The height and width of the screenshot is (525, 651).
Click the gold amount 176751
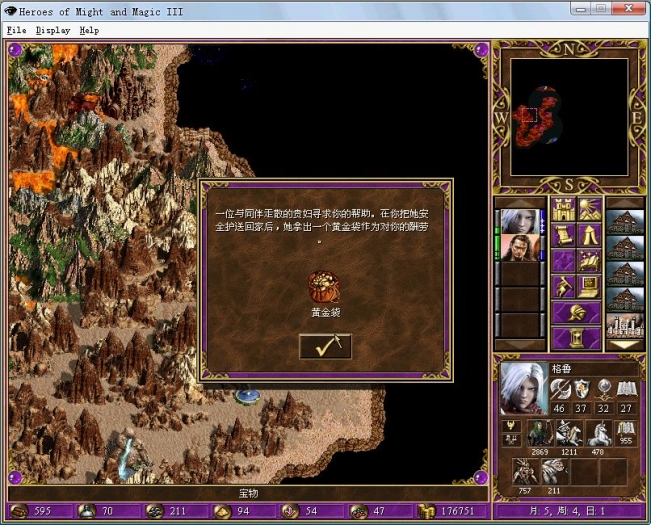tap(457, 511)
